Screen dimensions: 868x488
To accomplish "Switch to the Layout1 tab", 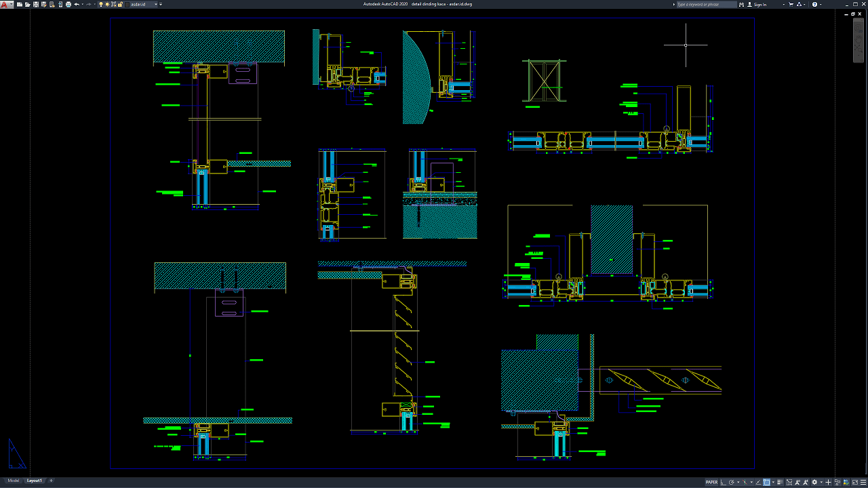I will 34,481.
